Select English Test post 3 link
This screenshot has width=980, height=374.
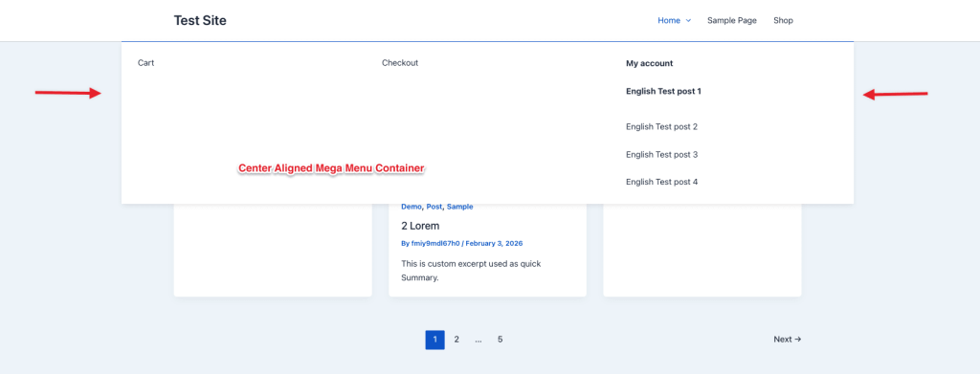coord(661,154)
